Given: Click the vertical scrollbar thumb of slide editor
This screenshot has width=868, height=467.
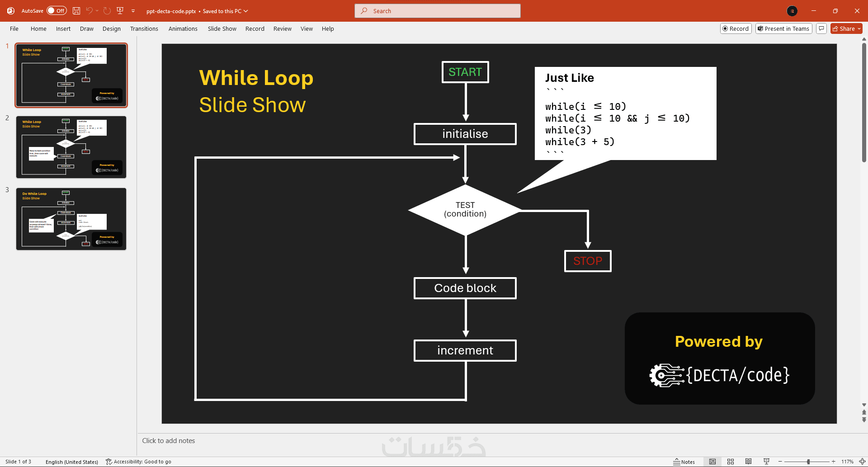Looking at the screenshot, I should point(864,102).
